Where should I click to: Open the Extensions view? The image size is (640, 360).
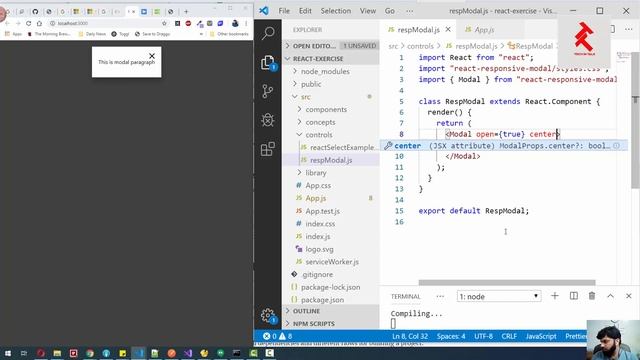(x=268, y=149)
